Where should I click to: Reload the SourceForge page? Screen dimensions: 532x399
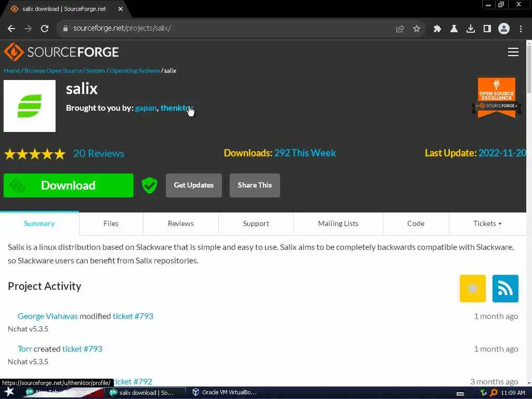coord(45,29)
